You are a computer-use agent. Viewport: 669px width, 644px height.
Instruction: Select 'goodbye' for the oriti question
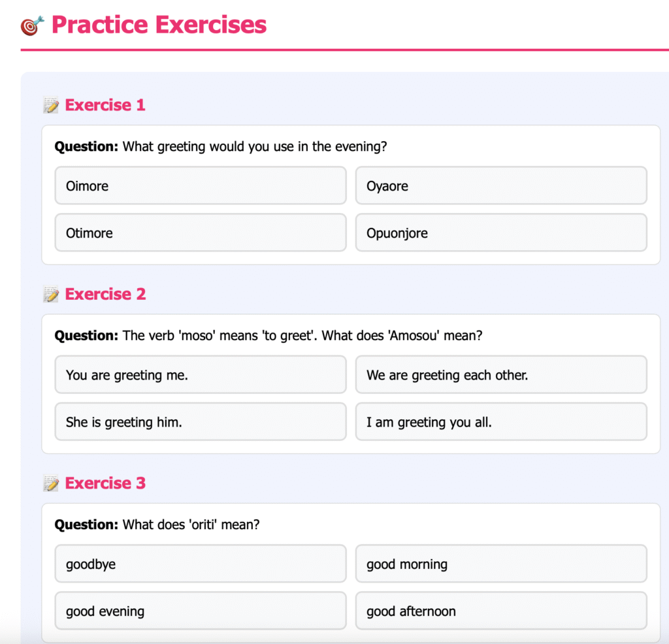200,564
